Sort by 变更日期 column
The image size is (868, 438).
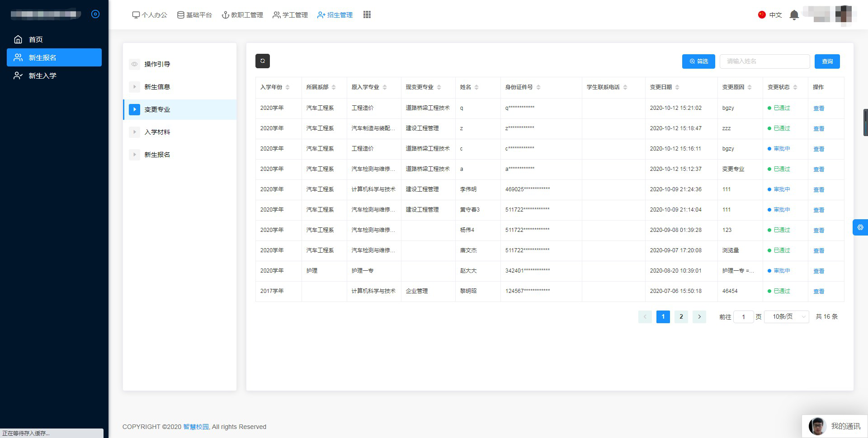point(677,87)
